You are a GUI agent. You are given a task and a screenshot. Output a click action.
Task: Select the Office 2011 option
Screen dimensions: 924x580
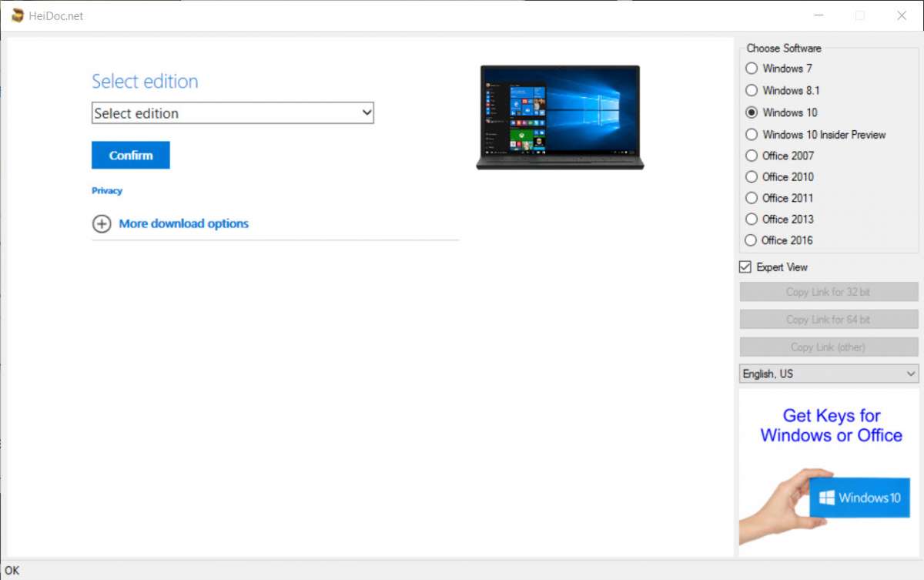(752, 198)
